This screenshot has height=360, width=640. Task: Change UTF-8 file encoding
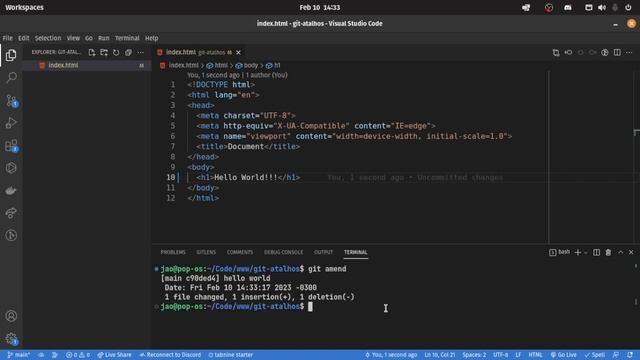(500, 355)
